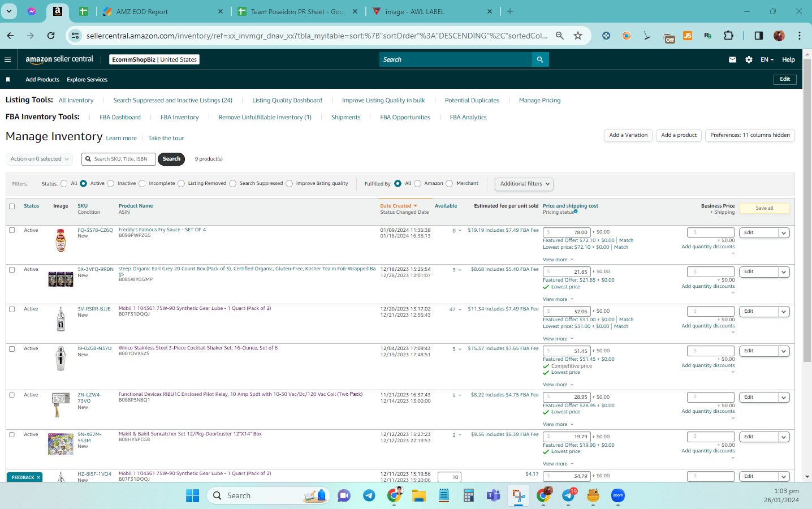Check the select-all checkbox in table header
The image size is (812, 509).
pyautogui.click(x=12, y=206)
